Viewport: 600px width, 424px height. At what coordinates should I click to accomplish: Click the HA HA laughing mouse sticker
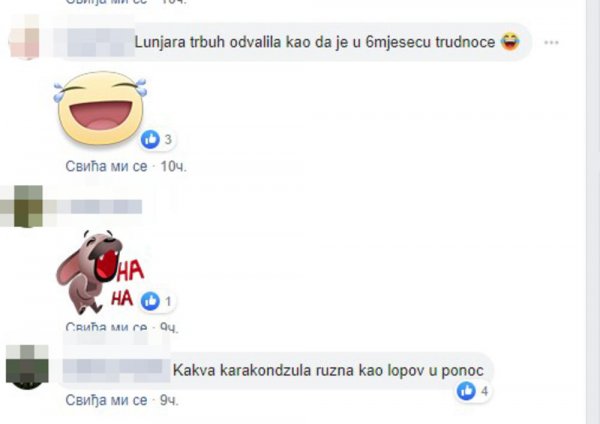pos(100,272)
